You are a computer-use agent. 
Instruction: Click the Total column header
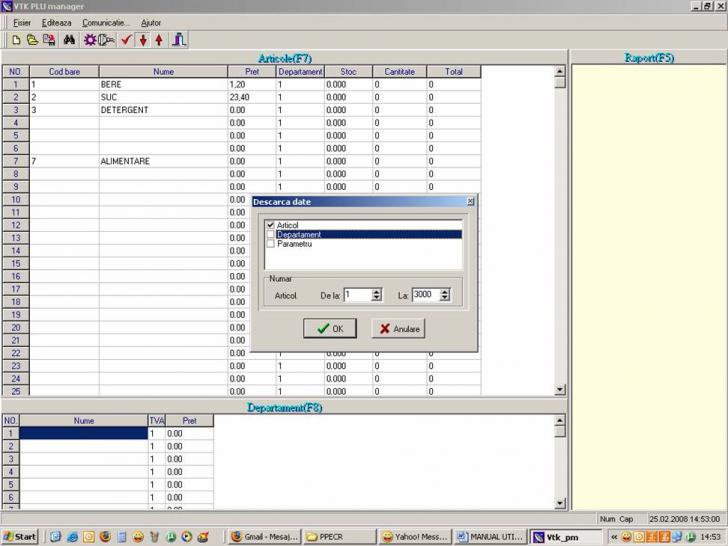(x=454, y=72)
